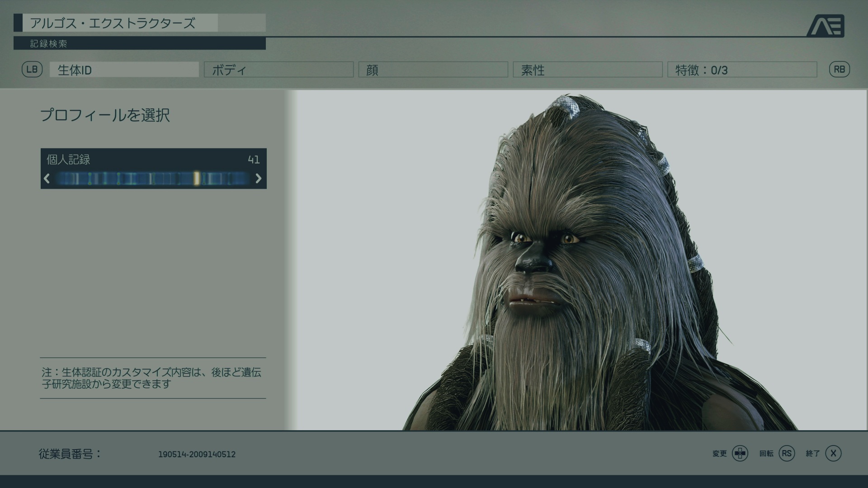This screenshot has height=488, width=868.
Task: Click the RB bumper icon
Action: tap(839, 70)
